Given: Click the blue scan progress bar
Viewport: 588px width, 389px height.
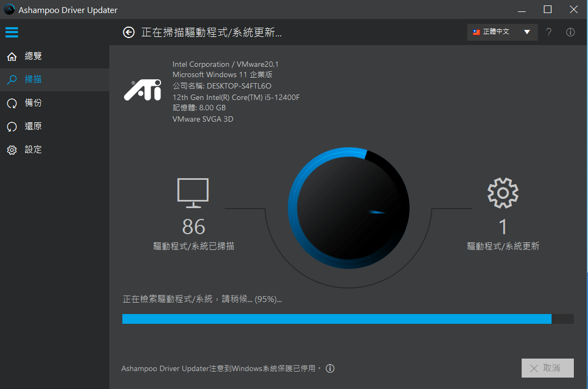Looking at the screenshot, I should coord(348,319).
